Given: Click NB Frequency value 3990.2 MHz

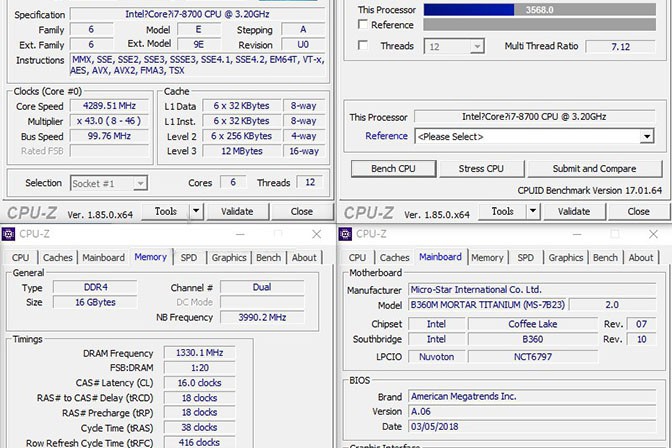Looking at the screenshot, I should [x=262, y=317].
